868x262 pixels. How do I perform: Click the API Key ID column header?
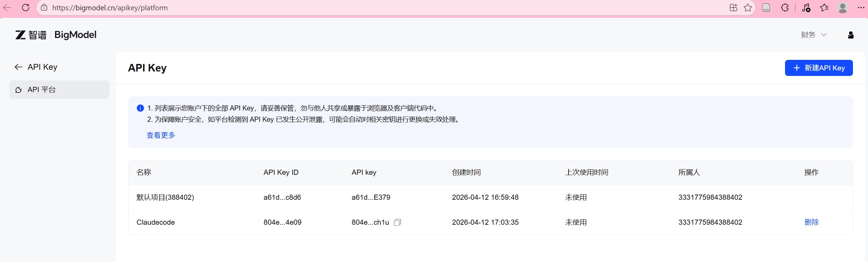click(281, 172)
